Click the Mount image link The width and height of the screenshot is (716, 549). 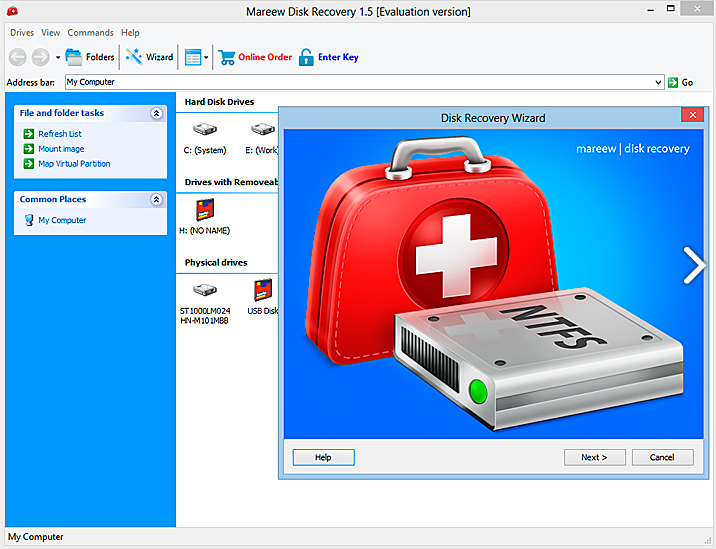coord(61,149)
